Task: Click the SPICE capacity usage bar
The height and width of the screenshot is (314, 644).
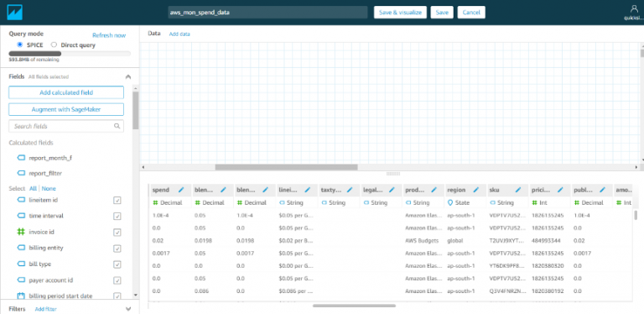Action: point(70,54)
